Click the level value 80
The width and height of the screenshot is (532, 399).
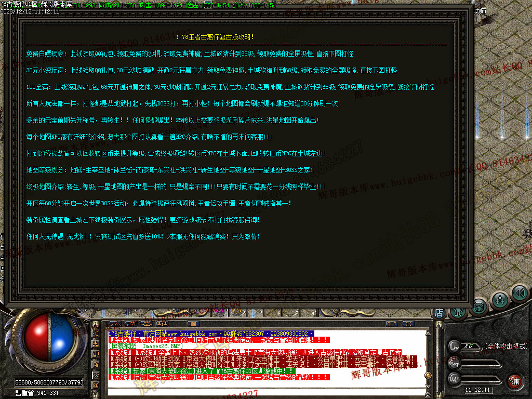point(469,346)
